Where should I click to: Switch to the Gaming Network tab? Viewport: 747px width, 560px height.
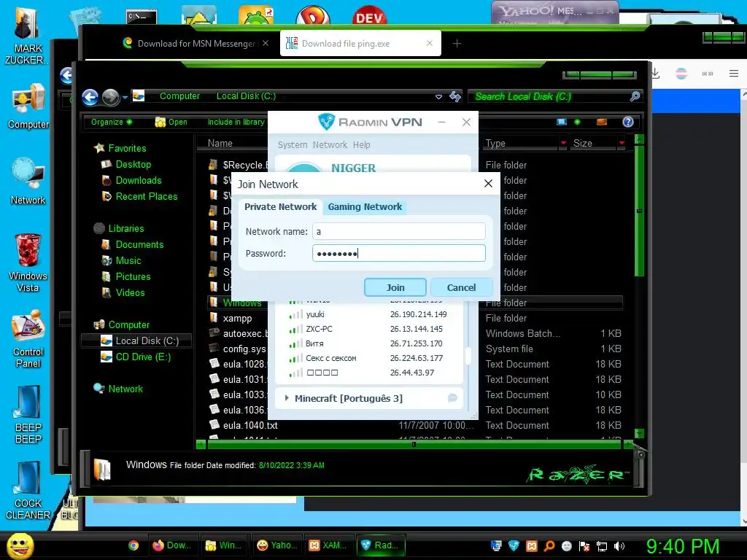(365, 206)
